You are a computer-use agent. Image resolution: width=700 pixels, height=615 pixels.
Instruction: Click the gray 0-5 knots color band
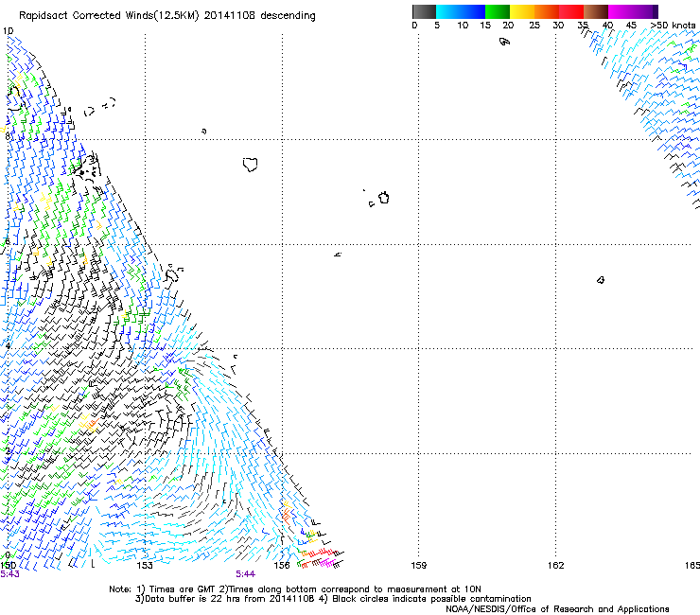[x=424, y=11]
